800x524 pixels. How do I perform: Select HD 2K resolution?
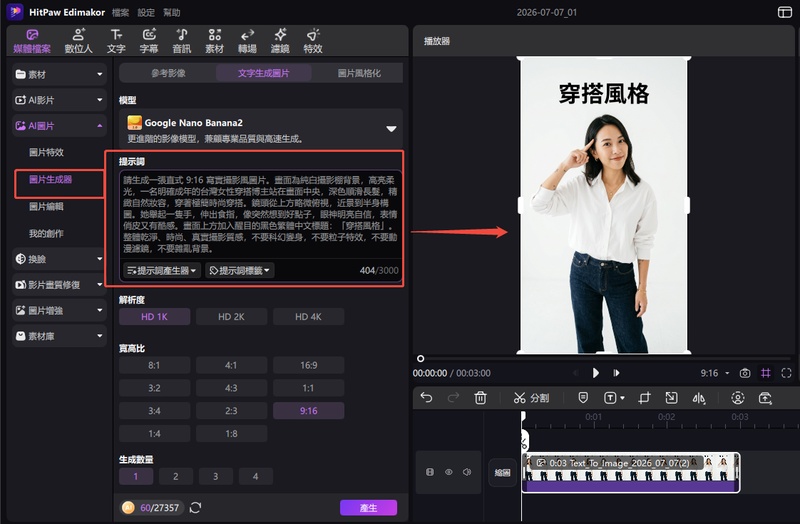231,317
